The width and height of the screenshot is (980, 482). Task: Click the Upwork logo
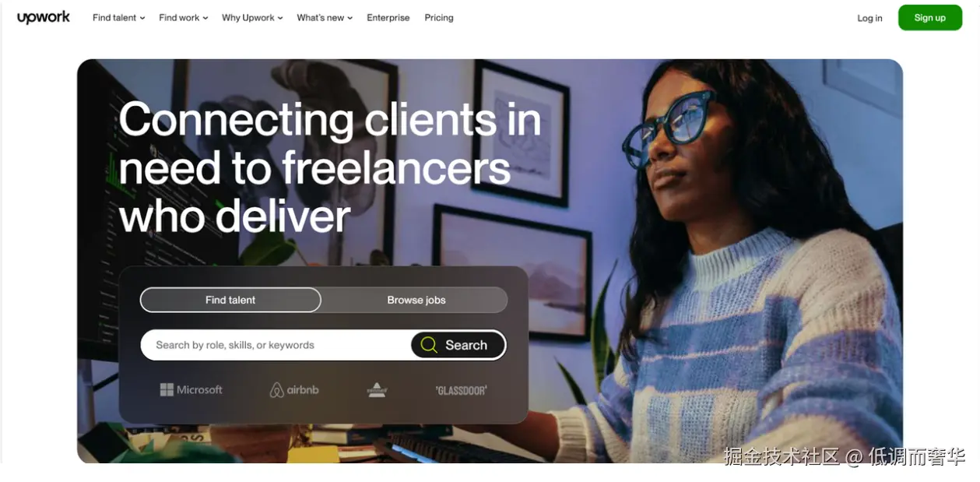[x=44, y=17]
